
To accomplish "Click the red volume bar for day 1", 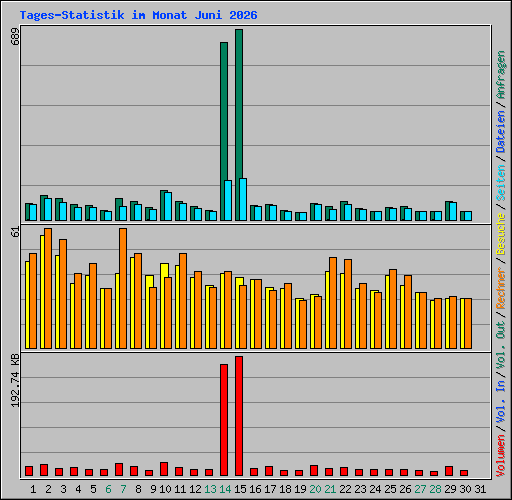I will pyautogui.click(x=29, y=471).
